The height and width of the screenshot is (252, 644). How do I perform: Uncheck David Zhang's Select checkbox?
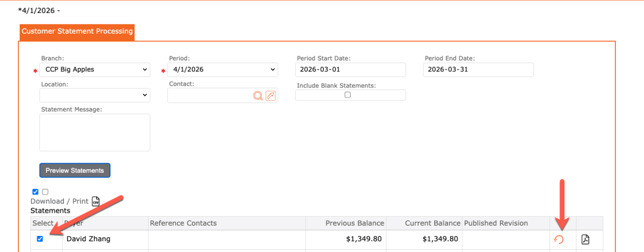click(40, 239)
